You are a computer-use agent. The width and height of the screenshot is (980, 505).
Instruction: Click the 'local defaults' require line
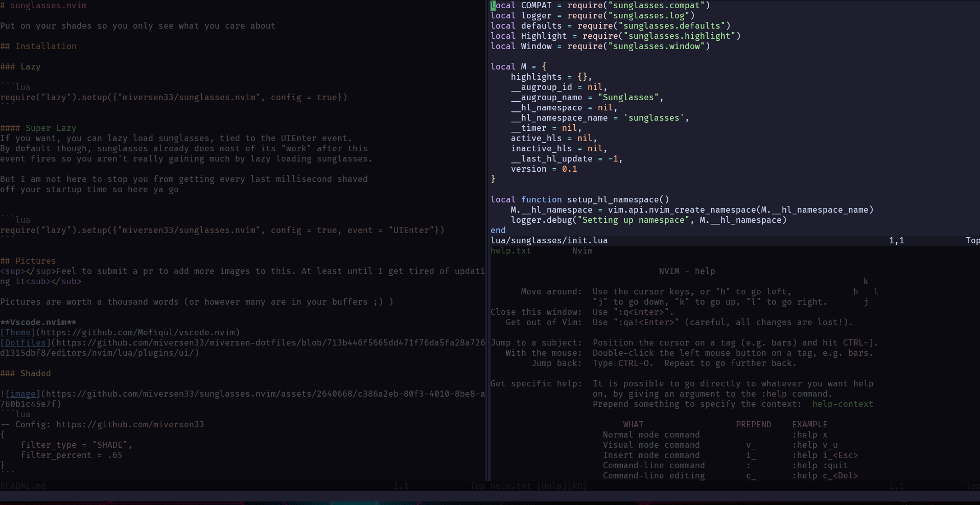[x=611, y=26]
